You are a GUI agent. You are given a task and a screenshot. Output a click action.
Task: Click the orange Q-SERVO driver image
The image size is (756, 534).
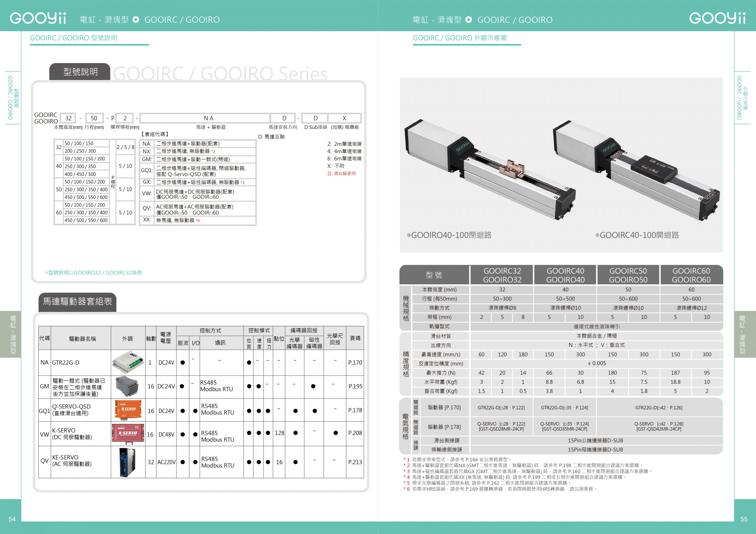128,410
